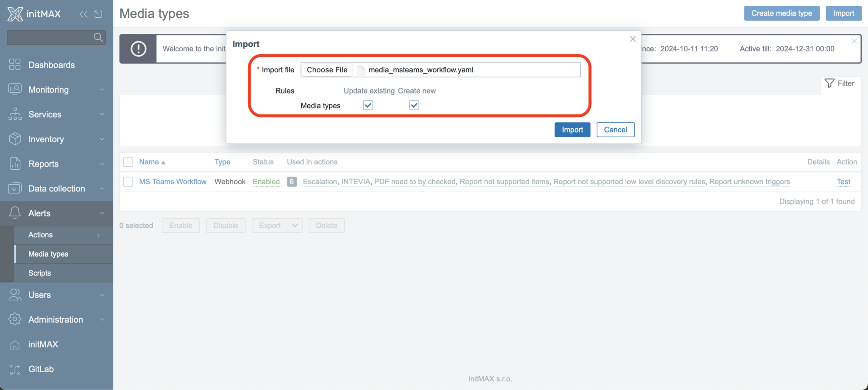Collapse sidebar using double-chevron icon
Image resolution: width=868 pixels, height=390 pixels.
click(x=83, y=14)
